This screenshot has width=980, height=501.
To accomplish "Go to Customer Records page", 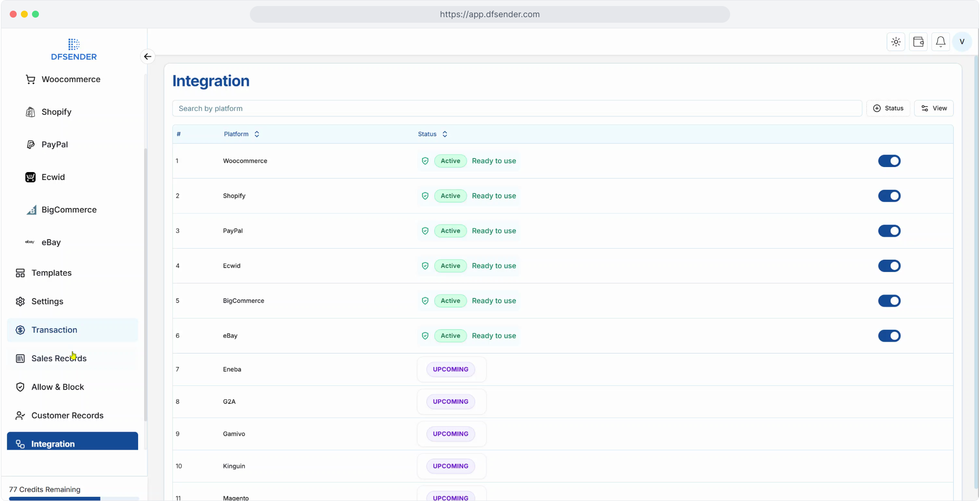I will coord(67,416).
